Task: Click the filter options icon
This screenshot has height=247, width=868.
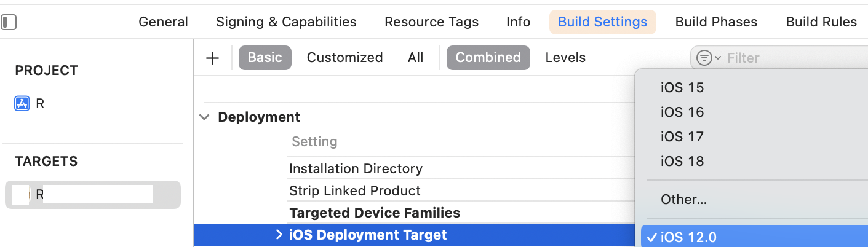Action: [709, 58]
